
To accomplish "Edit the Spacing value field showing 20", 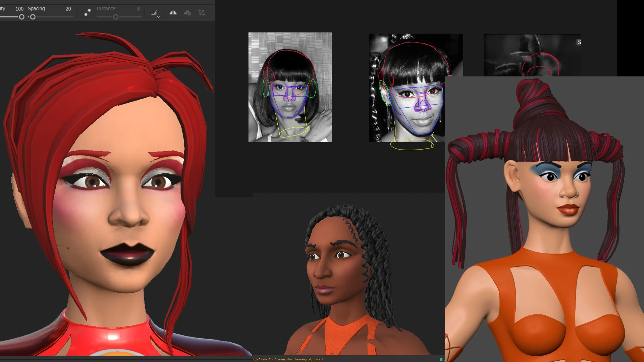I will point(68,9).
